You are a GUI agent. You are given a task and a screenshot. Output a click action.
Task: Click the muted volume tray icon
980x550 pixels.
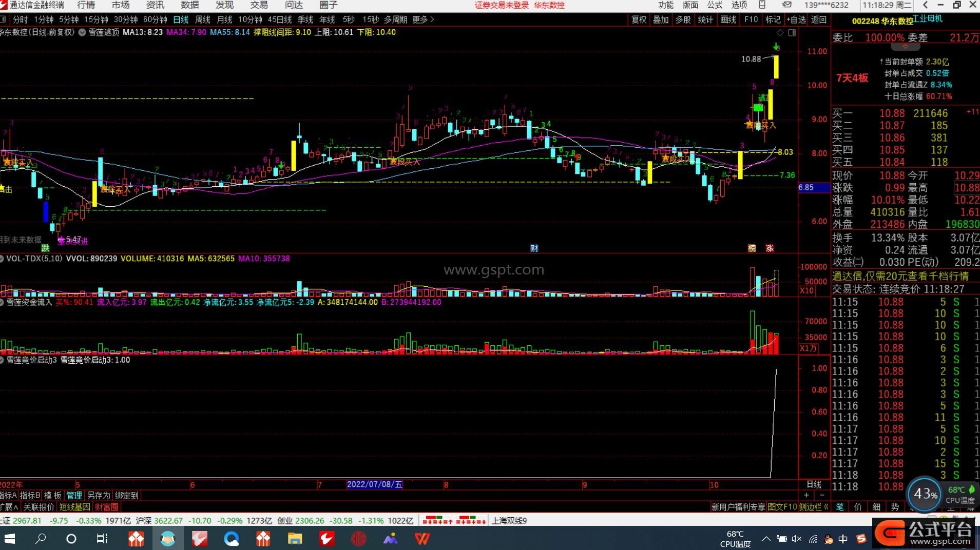(797, 539)
